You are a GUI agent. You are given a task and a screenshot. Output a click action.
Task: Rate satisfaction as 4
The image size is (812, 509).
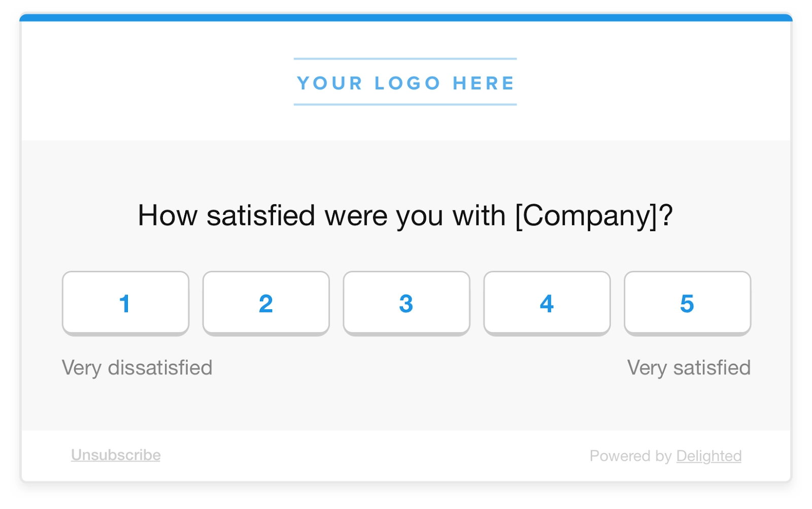pos(547,303)
